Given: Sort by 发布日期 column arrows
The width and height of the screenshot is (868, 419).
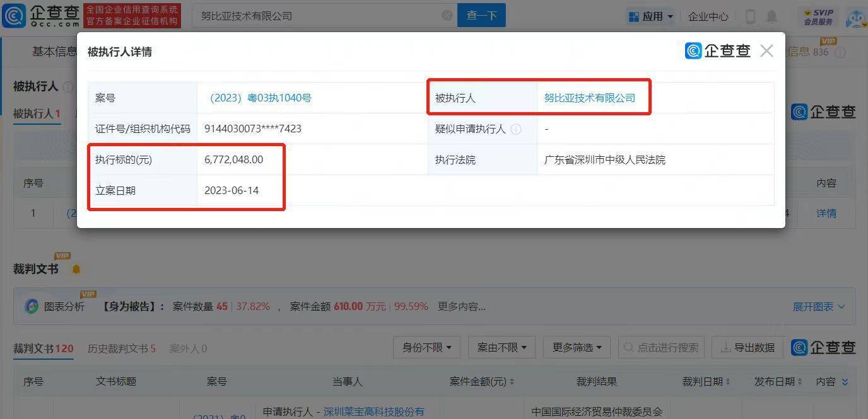Looking at the screenshot, I should pyautogui.click(x=799, y=382).
